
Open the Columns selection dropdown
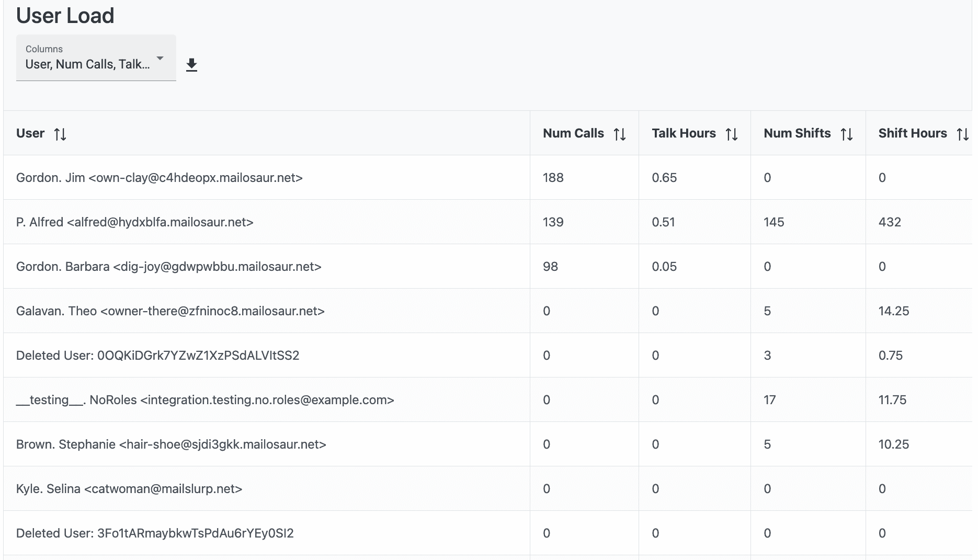coord(96,58)
